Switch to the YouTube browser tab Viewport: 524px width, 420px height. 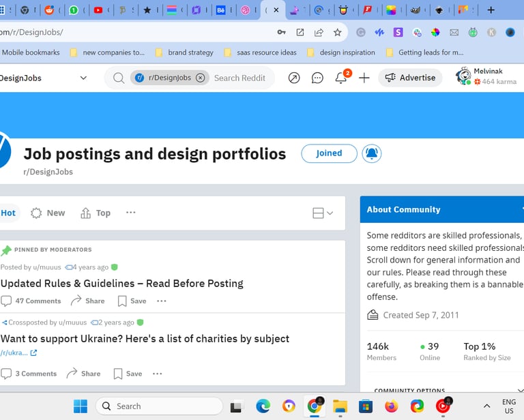tap(98, 10)
